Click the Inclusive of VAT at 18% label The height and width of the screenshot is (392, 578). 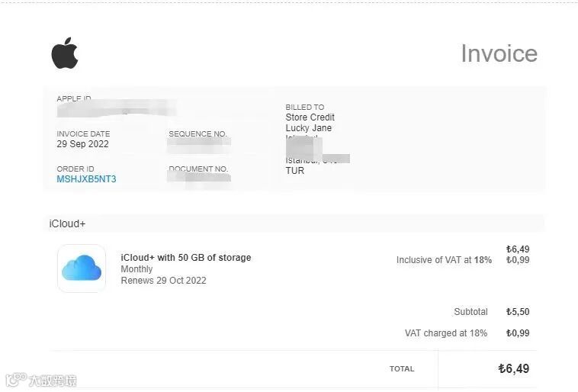[x=444, y=260]
